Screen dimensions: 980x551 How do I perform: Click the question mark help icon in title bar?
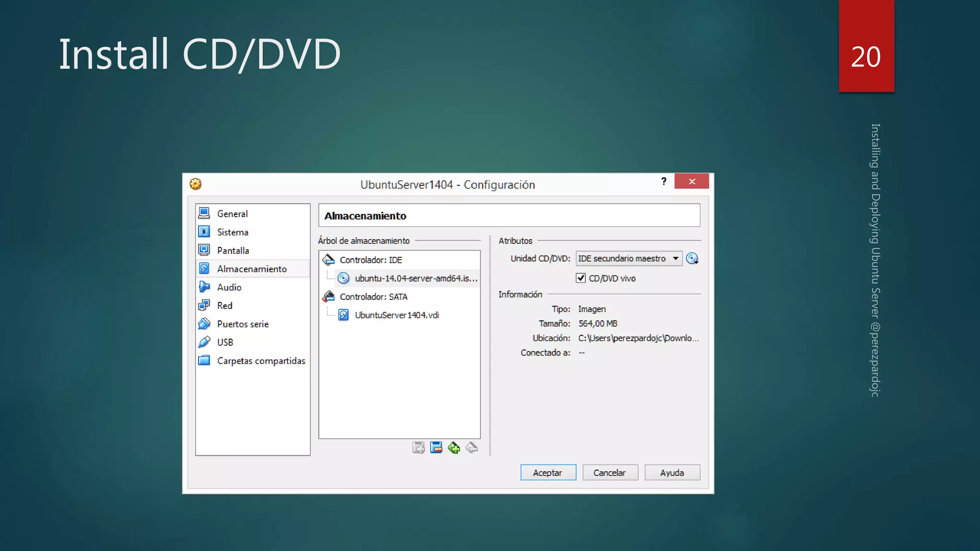[664, 181]
